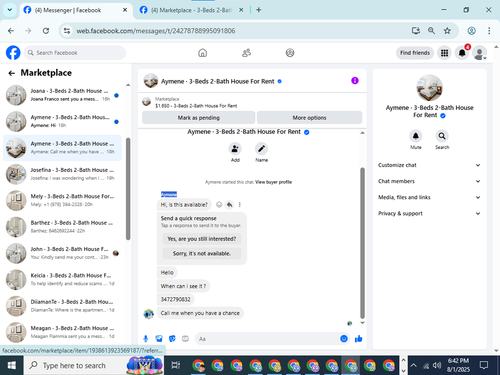
Task: Click Find friends button
Action: (415, 53)
